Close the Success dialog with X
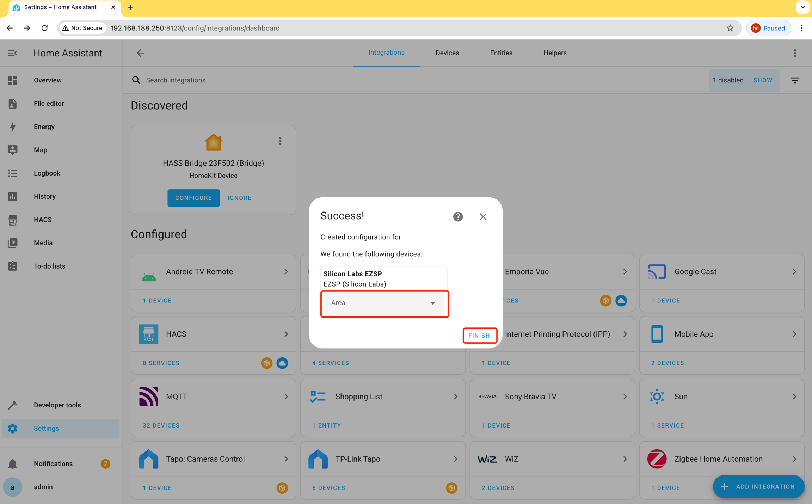This screenshot has width=812, height=504. coord(483,216)
